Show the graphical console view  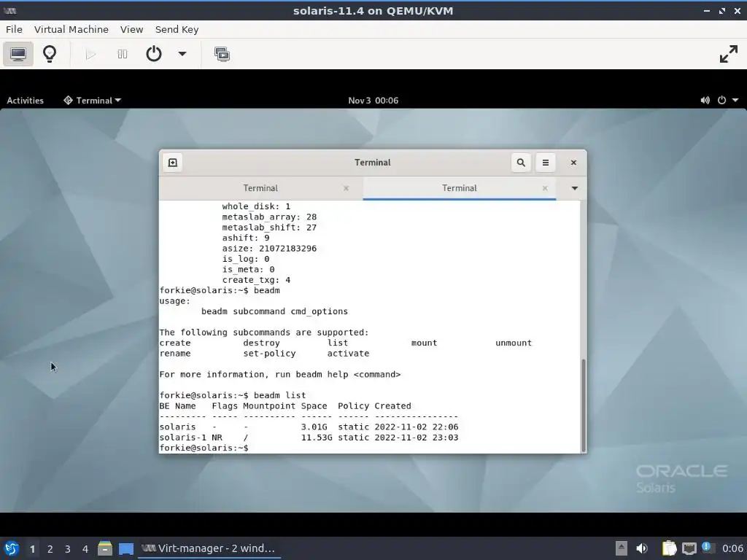coord(18,54)
